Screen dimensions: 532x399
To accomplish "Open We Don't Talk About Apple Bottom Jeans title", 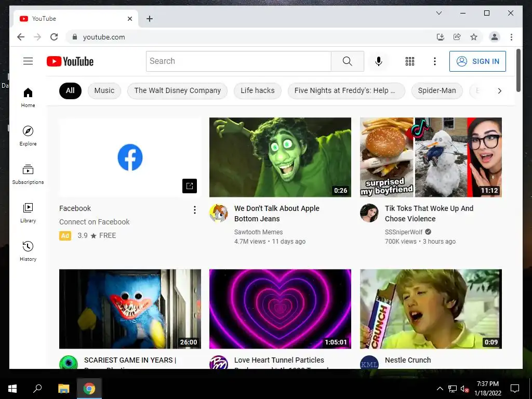I will coord(276,214).
